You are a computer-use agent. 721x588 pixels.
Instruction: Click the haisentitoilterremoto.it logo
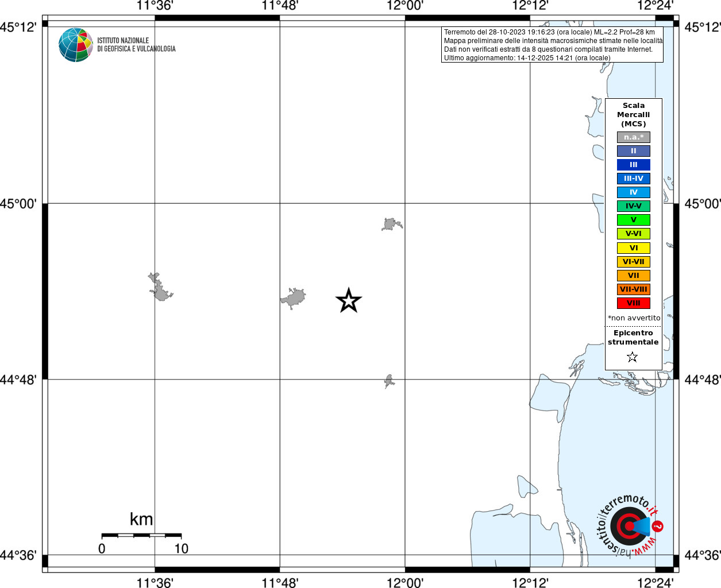click(630, 525)
